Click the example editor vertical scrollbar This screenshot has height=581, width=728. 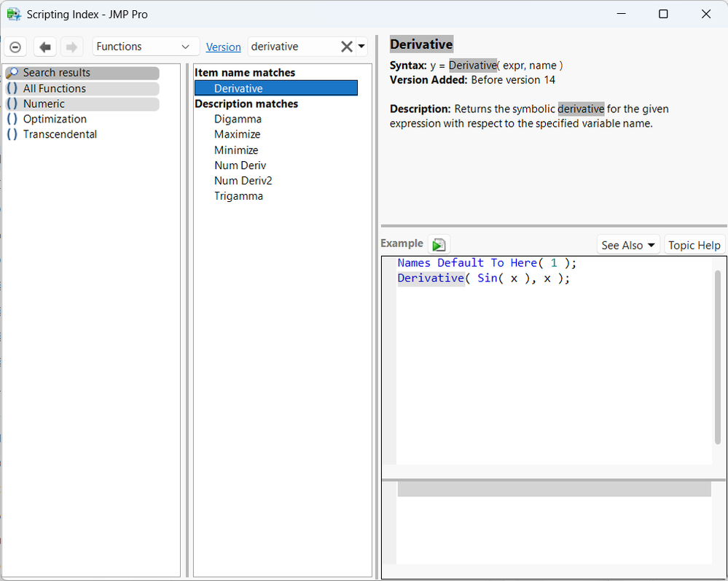(718, 358)
